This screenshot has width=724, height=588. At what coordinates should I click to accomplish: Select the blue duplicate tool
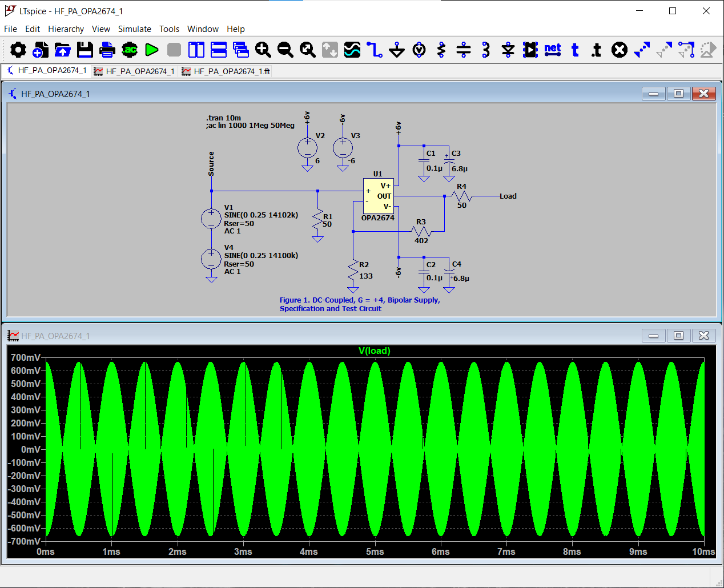pos(642,50)
